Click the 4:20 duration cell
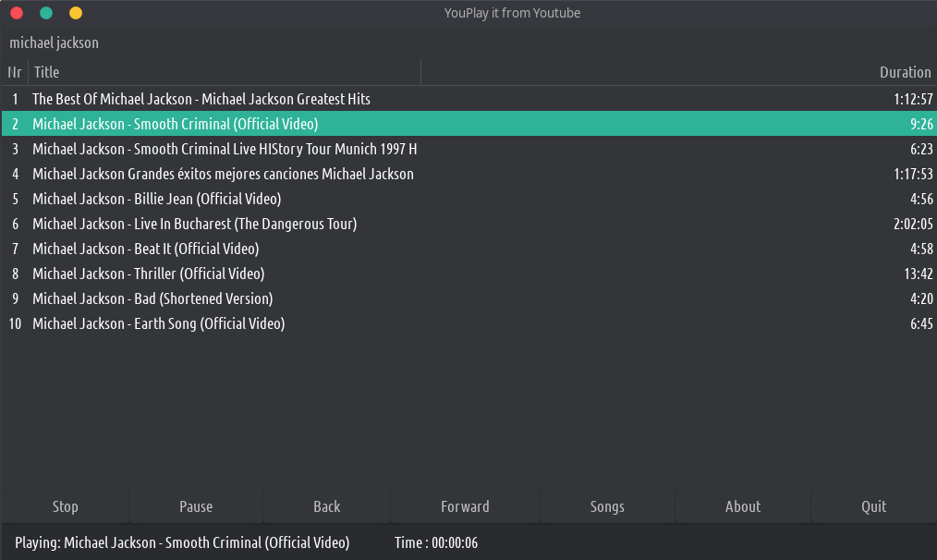 coord(921,298)
